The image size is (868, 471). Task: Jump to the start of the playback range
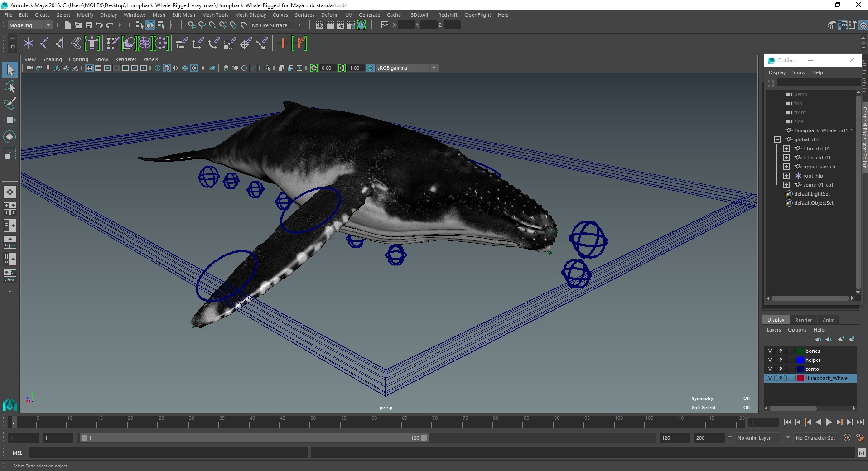click(787, 422)
